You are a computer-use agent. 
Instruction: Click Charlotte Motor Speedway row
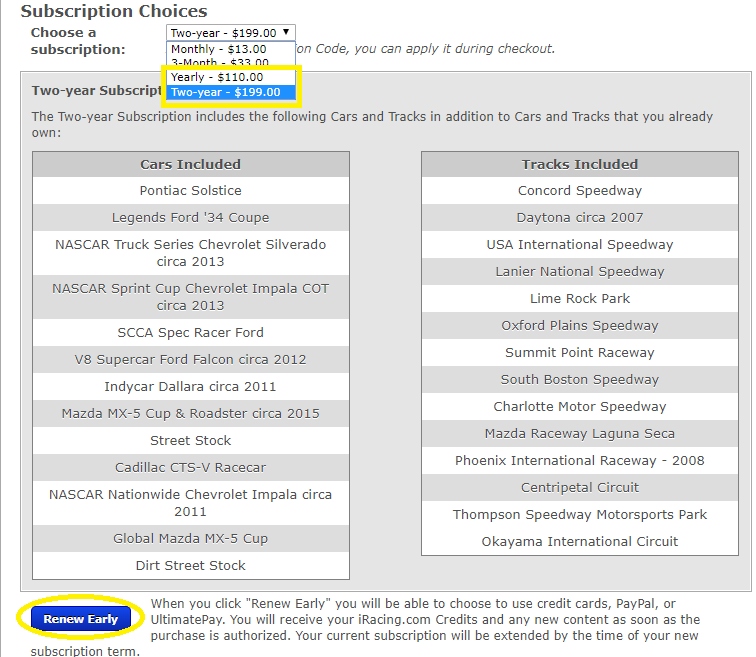pyautogui.click(x=580, y=406)
